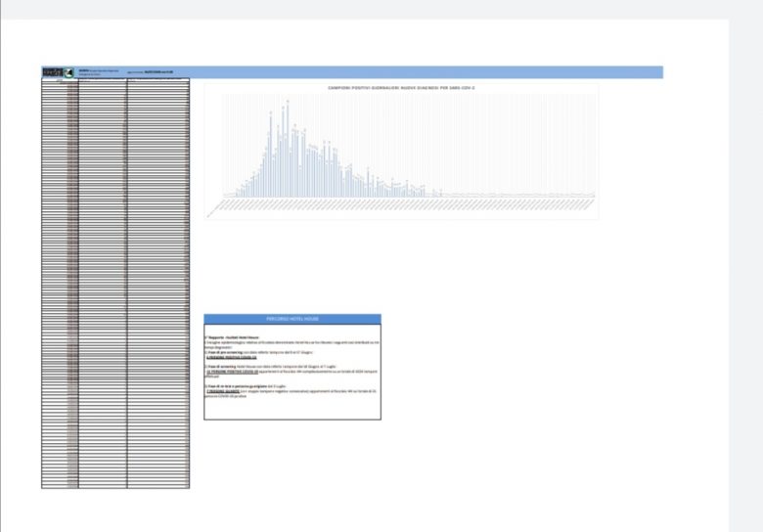Click the second column header of data table

103,81
